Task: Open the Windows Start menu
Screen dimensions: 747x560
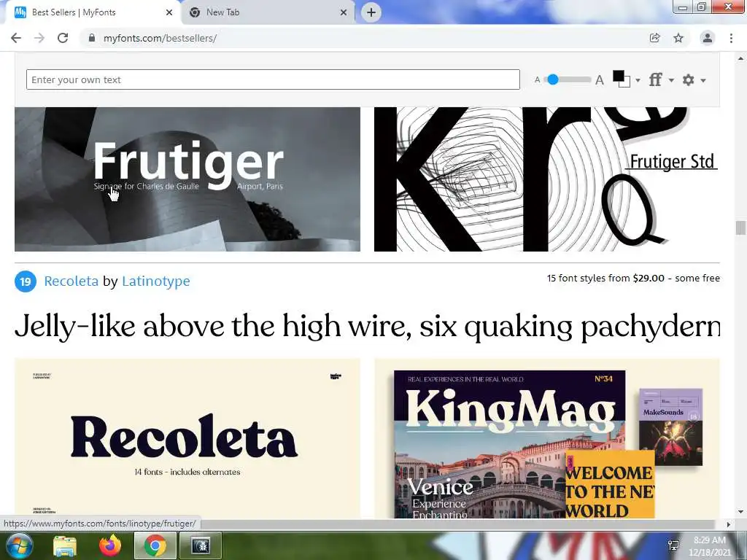Action: click(x=19, y=545)
